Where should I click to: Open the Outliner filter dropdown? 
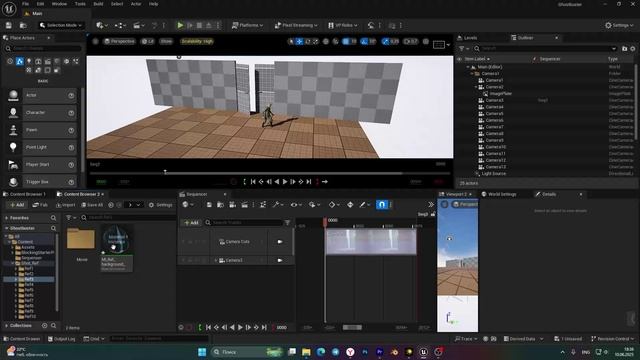(464, 49)
